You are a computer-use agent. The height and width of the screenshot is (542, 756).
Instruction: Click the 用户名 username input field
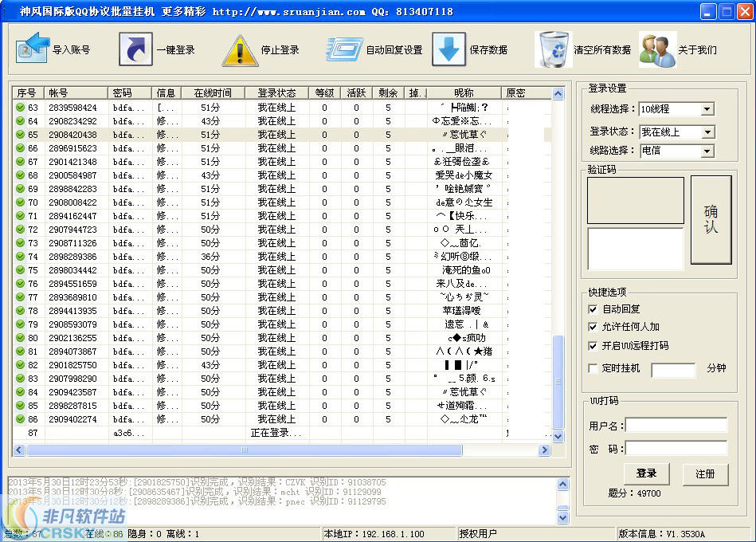click(676, 426)
